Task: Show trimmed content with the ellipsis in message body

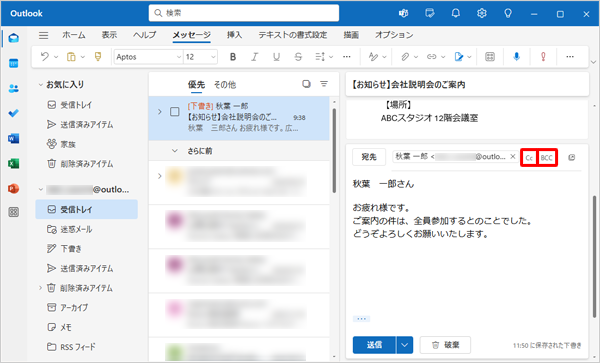Action: pos(361,319)
